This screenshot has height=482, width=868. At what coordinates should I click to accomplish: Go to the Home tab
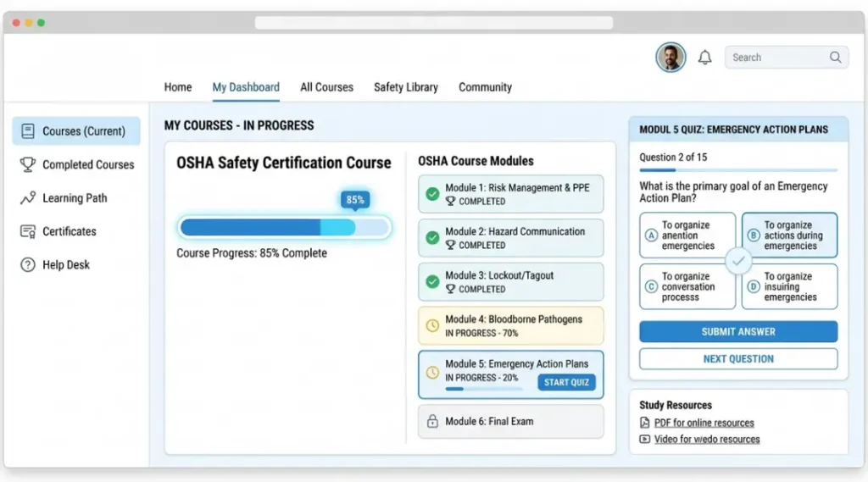tap(178, 87)
